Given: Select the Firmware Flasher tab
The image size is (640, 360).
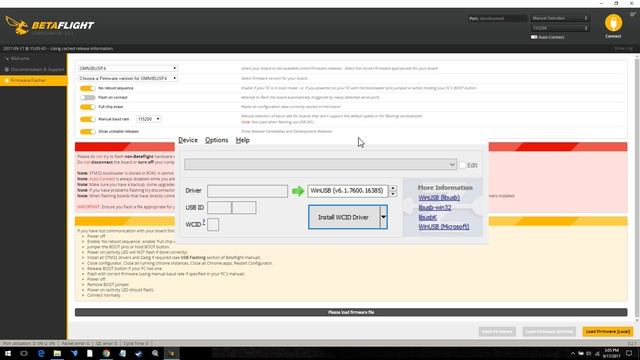Looking at the screenshot, I should pos(33,81).
